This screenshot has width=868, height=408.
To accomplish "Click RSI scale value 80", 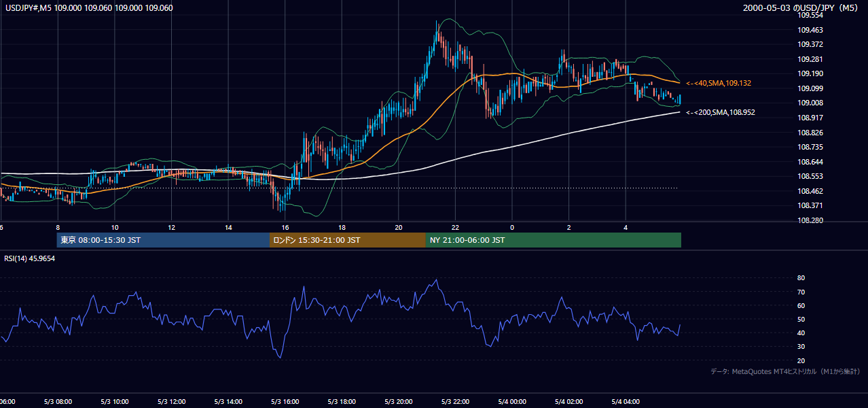I will pos(801,278).
